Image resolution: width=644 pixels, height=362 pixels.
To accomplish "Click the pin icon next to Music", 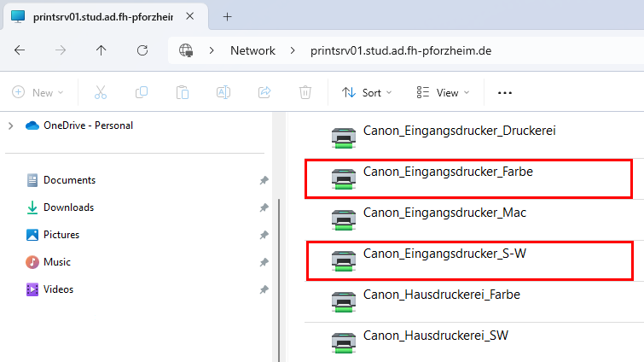I will (264, 263).
